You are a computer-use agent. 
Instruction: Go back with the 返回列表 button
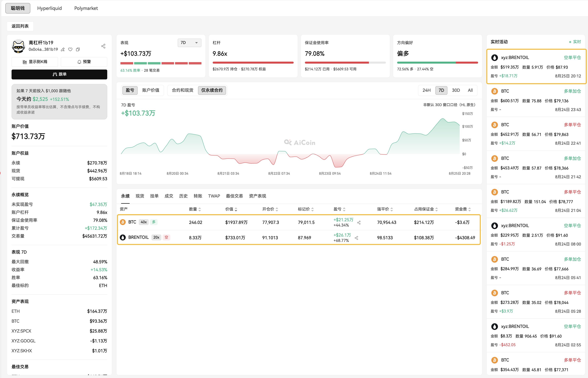(x=20, y=26)
